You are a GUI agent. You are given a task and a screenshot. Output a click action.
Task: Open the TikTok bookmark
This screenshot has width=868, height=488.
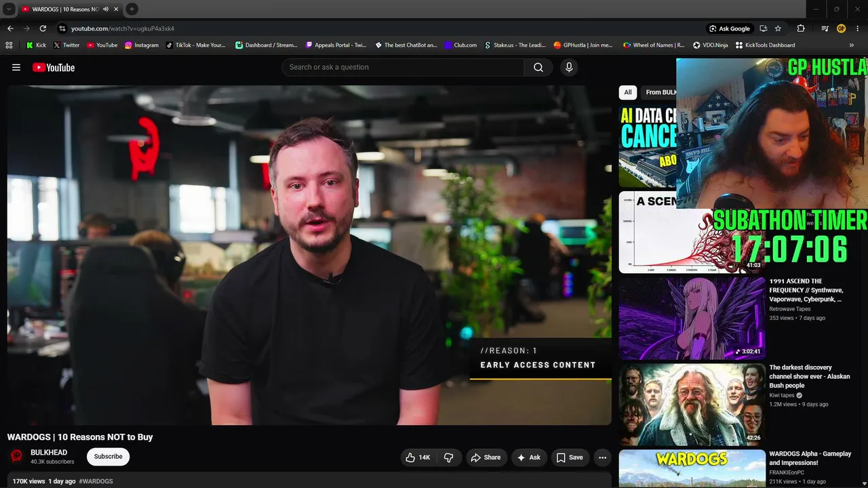click(196, 45)
